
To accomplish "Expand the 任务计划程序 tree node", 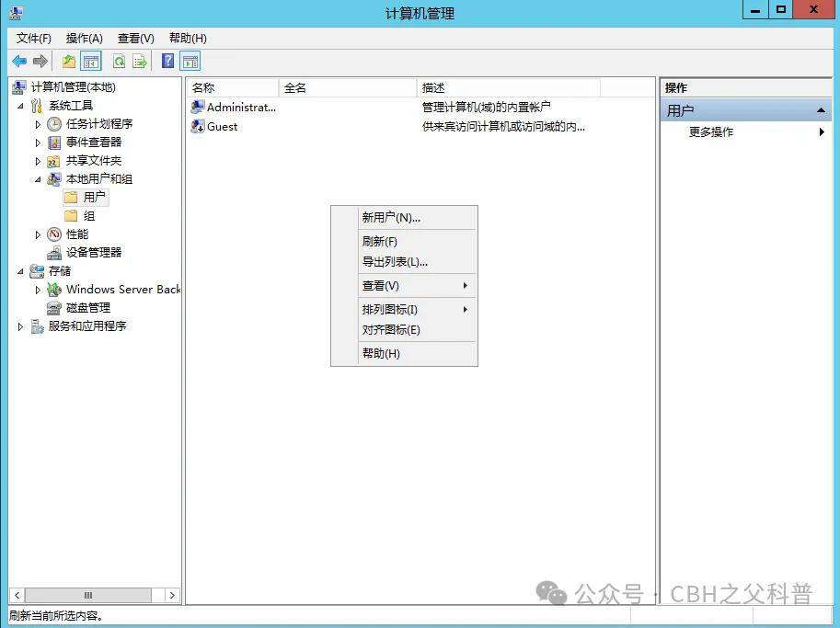I will click(38, 124).
